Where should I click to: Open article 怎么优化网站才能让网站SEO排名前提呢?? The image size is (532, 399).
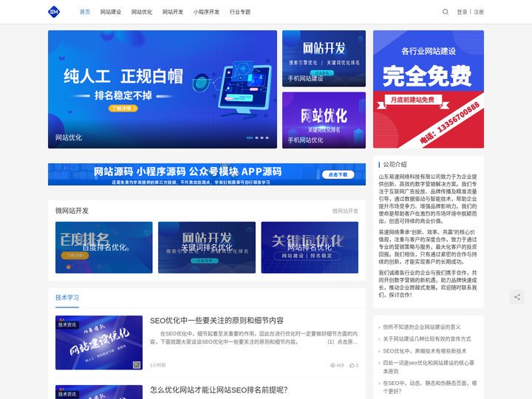tap(219, 390)
